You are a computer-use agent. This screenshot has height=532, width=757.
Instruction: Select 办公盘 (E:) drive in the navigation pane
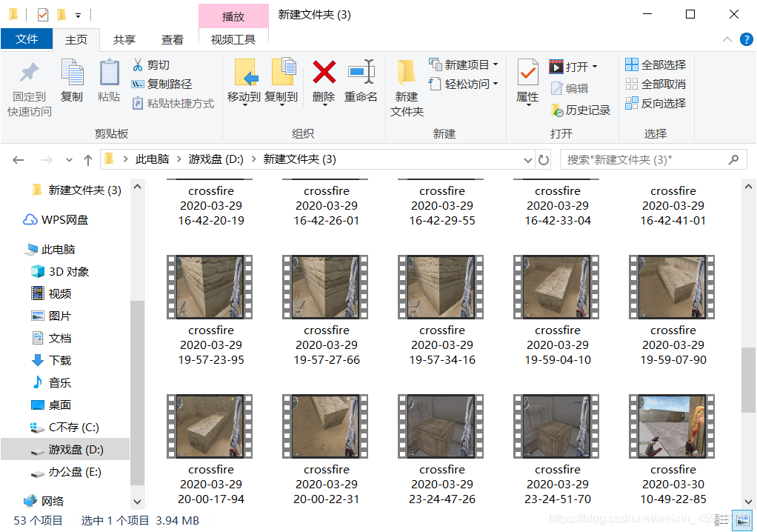click(x=74, y=472)
